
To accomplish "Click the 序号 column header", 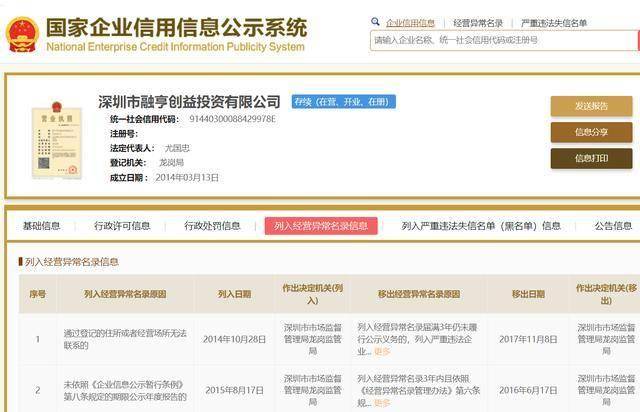I will pyautogui.click(x=38, y=294).
